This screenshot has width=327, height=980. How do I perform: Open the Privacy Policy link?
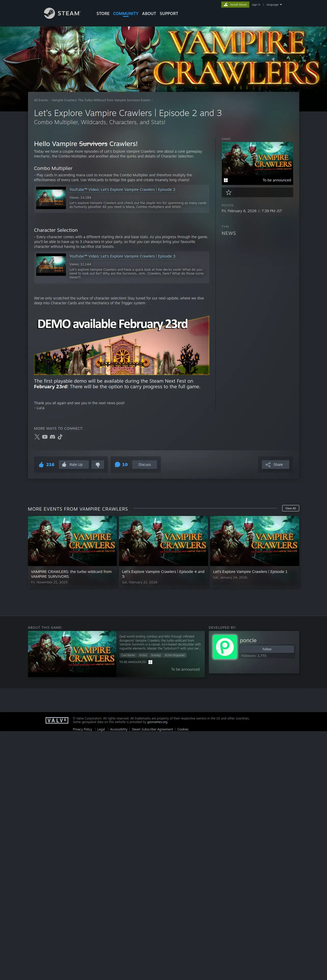click(x=82, y=729)
